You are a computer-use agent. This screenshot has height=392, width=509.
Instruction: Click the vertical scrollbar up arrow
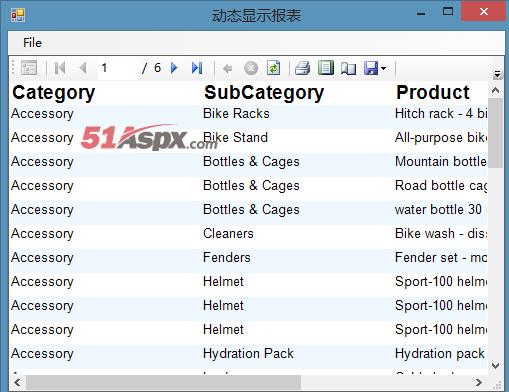[495, 90]
